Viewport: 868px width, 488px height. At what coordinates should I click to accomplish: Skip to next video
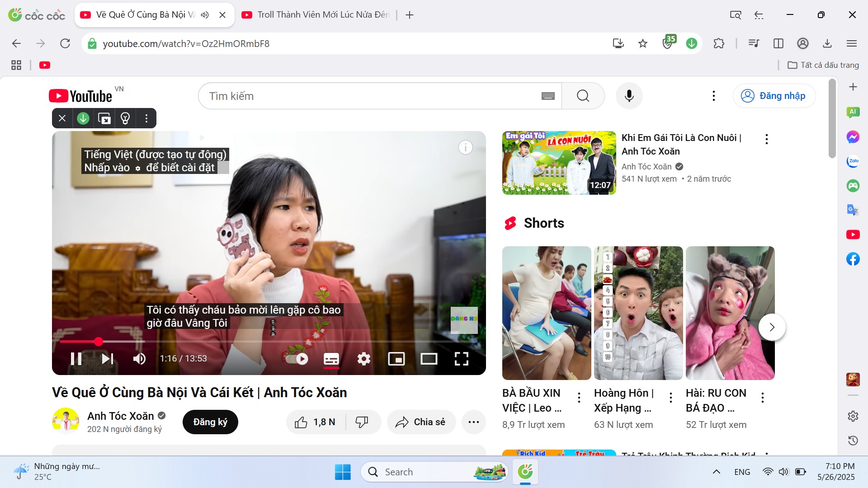click(x=107, y=359)
